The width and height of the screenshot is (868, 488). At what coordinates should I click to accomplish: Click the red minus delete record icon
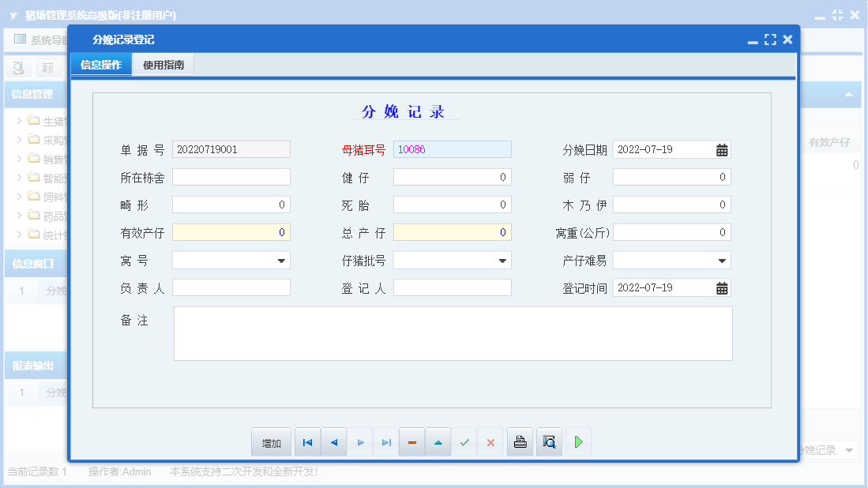coord(411,441)
